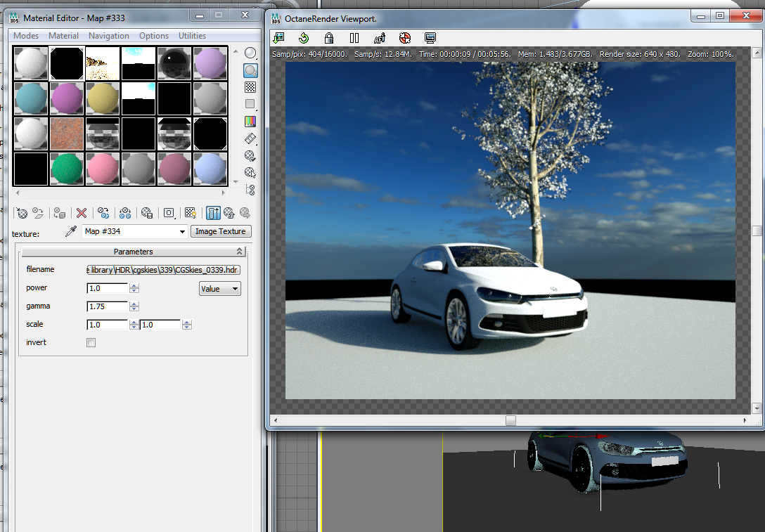The height and width of the screenshot is (532, 765).
Task: Open Material/Map Navigator icon
Action: [250, 190]
